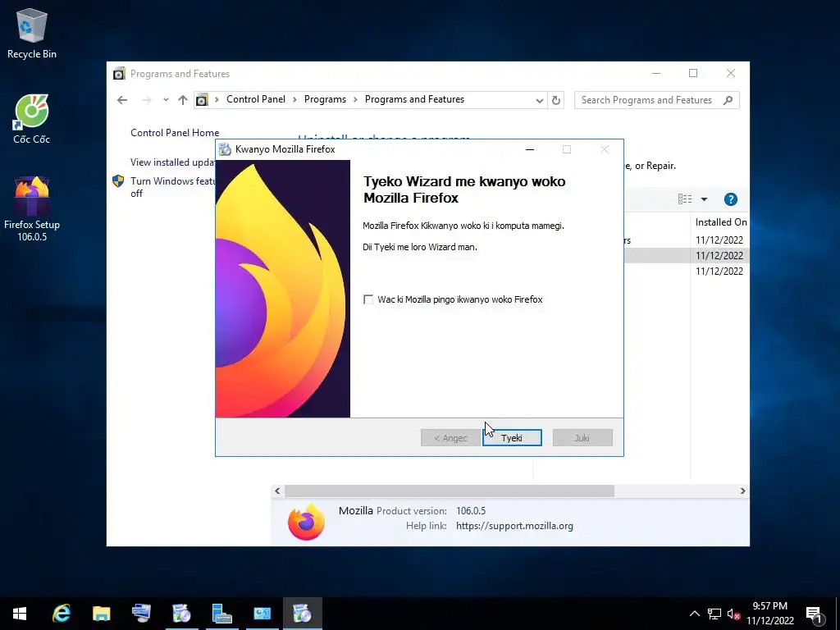Open the view options dropdown arrow
840x630 pixels.
click(704, 199)
